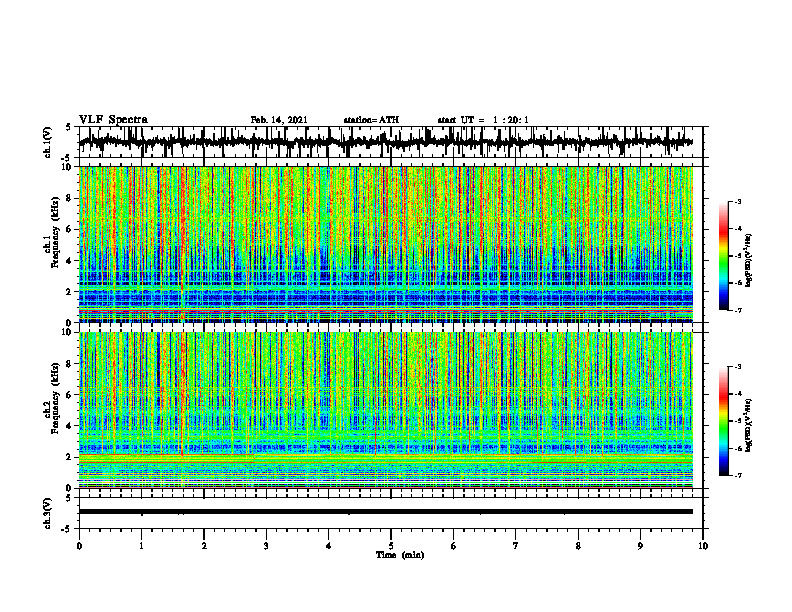
Task: Click time axis tick label '0'
Action: click(79, 546)
